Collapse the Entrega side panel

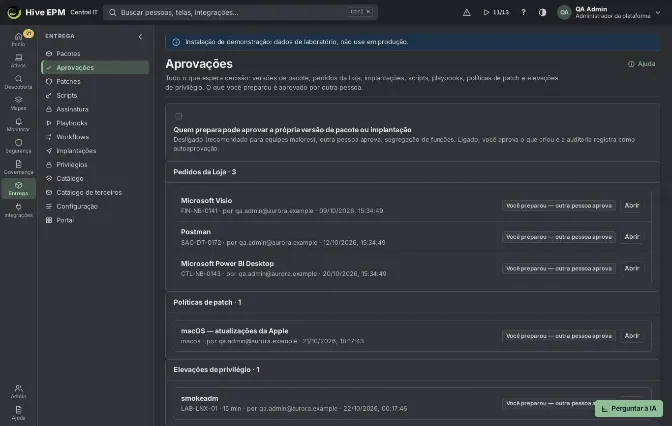tap(140, 36)
